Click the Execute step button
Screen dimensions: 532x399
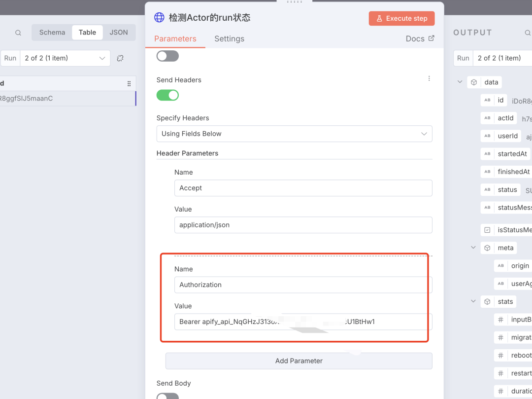click(401, 18)
